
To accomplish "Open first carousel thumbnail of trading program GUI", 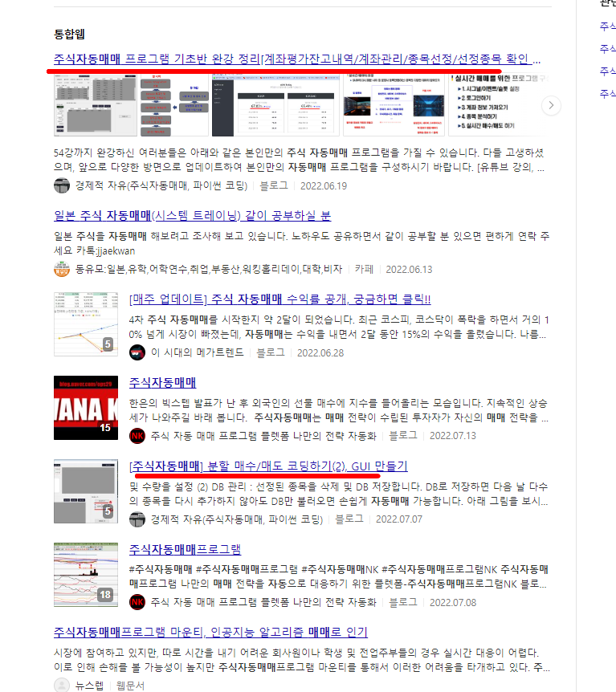I will coord(96,105).
